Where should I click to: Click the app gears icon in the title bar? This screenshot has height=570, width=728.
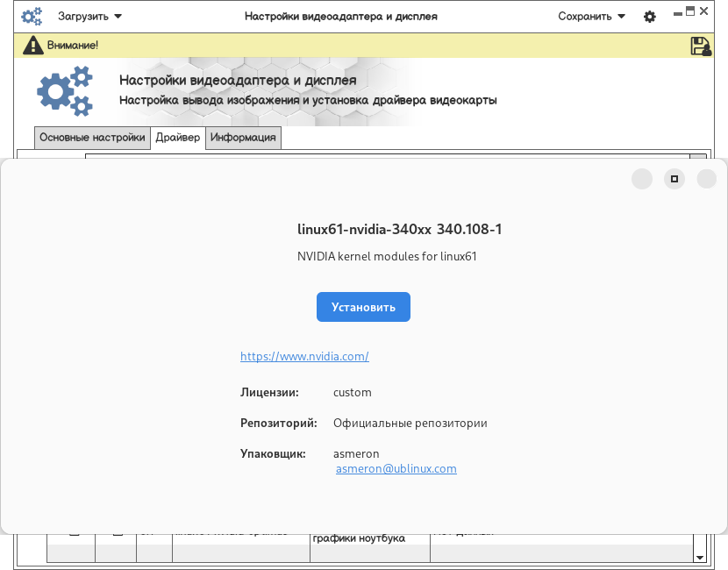(x=32, y=17)
